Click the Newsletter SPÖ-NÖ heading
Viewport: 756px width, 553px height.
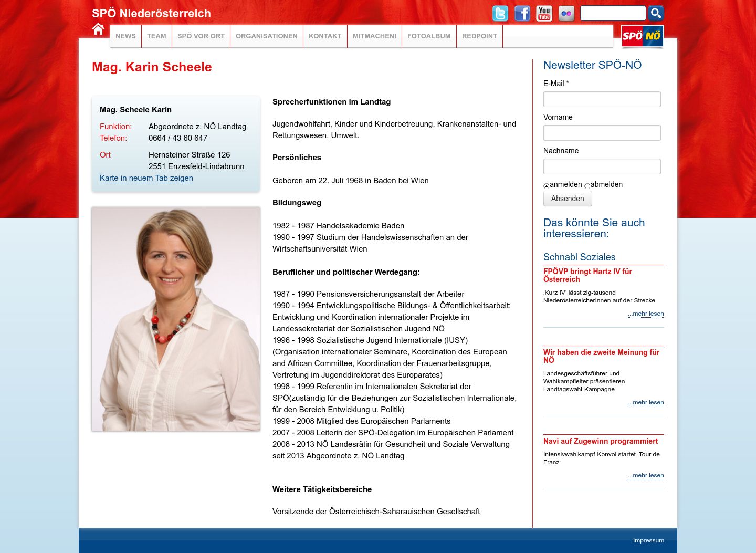coord(593,65)
